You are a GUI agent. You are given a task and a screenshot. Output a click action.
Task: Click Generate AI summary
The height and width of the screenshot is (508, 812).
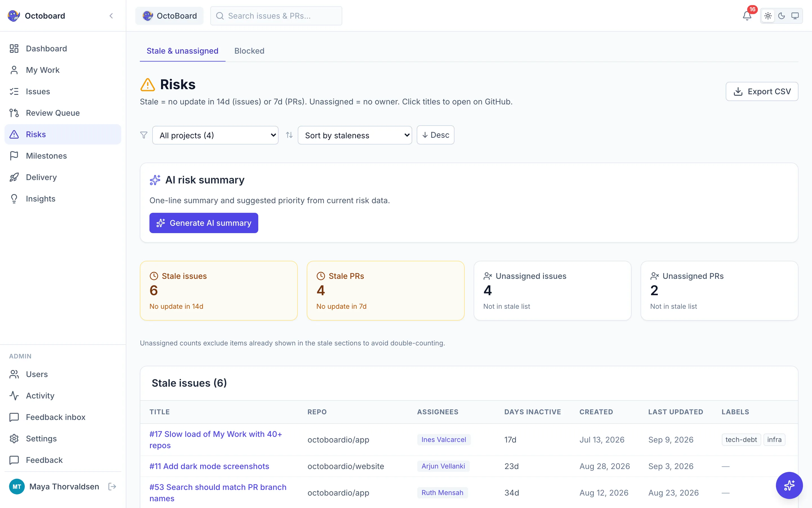click(x=204, y=223)
